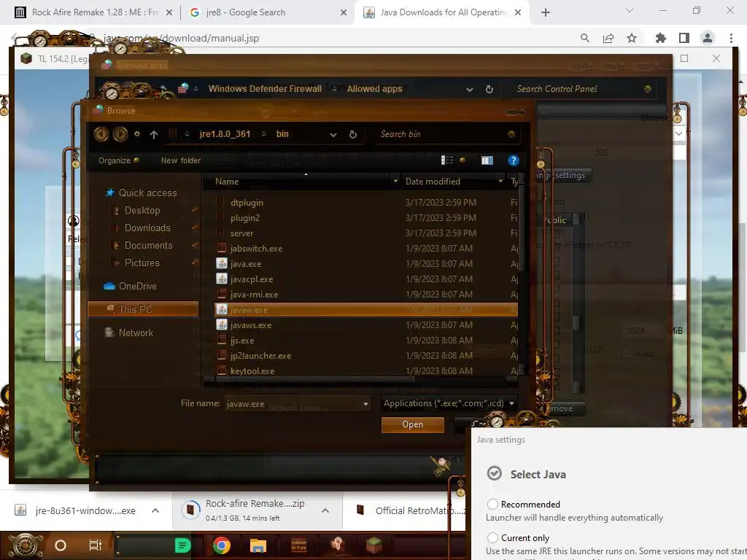Click the File name text field
Screen dimensions: 747x560
293,404
